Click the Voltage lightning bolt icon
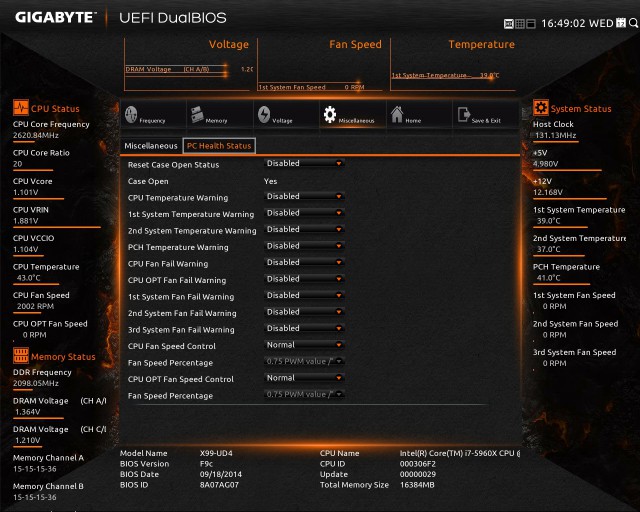 pyautogui.click(x=264, y=115)
